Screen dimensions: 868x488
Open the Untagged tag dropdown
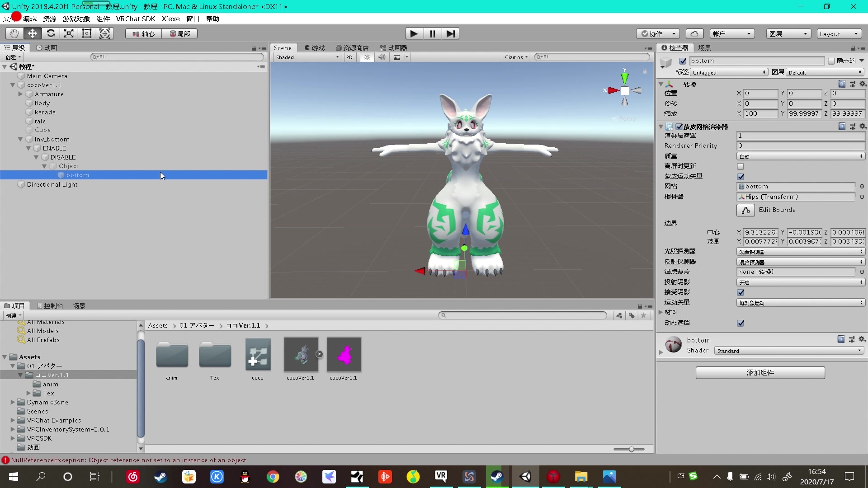point(728,72)
